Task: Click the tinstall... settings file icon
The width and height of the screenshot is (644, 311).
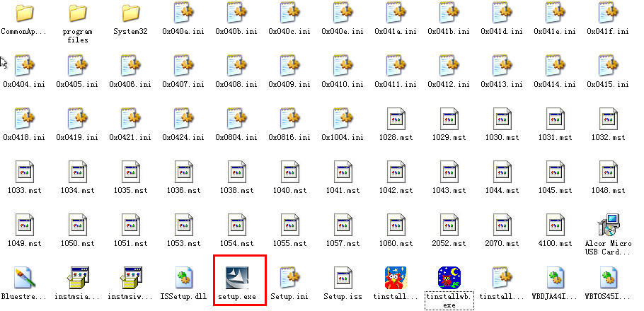Action: [x=502, y=278]
